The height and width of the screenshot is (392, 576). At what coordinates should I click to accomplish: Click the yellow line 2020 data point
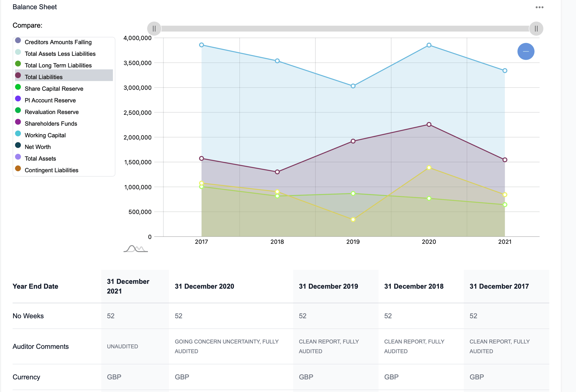click(x=429, y=168)
